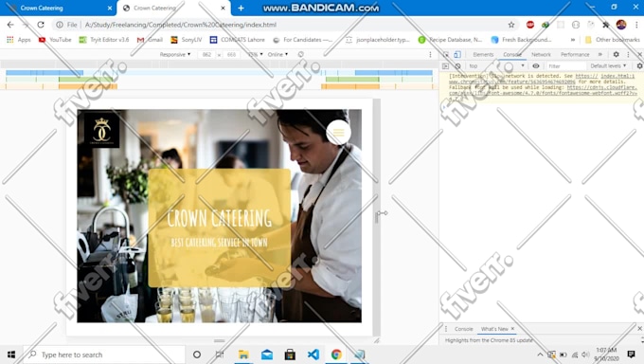
Task: Open DevTools settings gear
Action: (x=617, y=54)
